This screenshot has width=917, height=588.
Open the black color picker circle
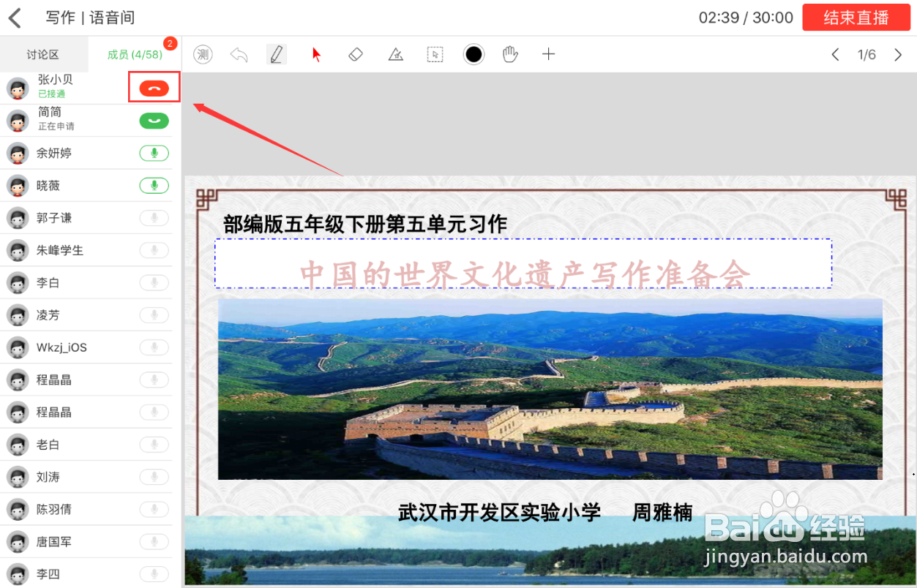click(x=474, y=53)
